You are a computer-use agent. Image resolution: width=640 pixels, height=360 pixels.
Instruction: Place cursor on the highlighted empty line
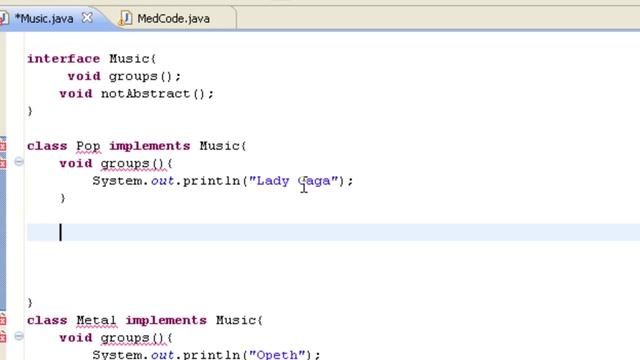click(x=333, y=232)
